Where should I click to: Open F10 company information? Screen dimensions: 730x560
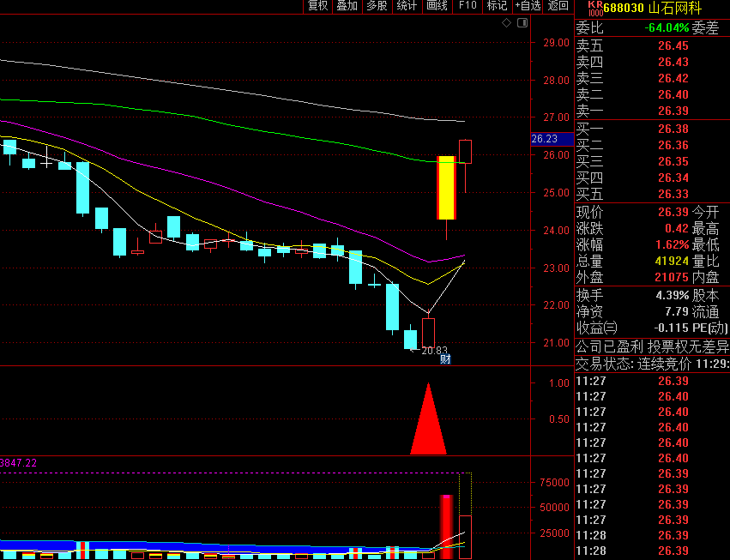tap(468, 6)
